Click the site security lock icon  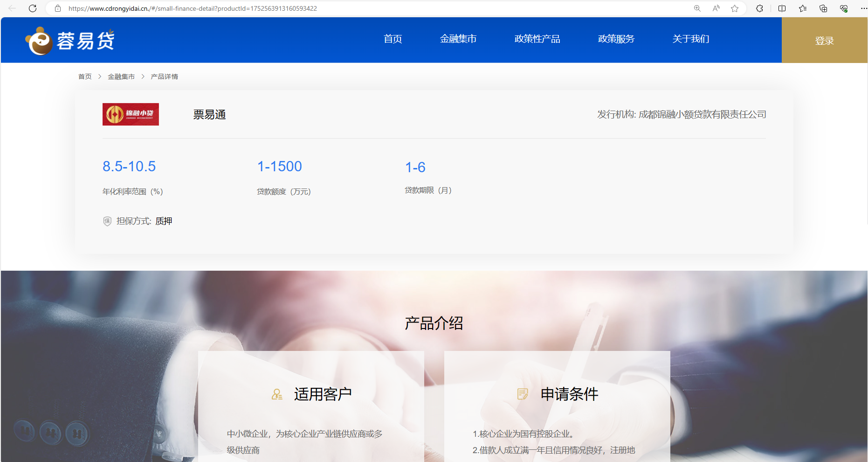point(57,8)
